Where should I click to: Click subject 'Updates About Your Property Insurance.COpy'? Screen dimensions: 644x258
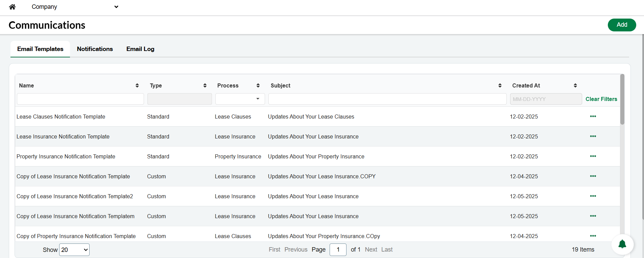tap(324, 236)
